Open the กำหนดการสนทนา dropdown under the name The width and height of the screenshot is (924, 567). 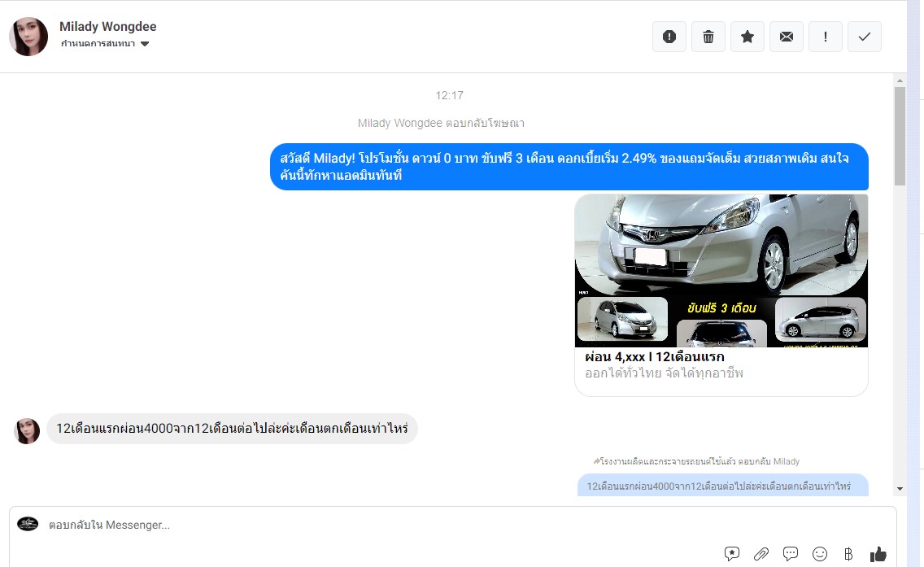coord(105,44)
